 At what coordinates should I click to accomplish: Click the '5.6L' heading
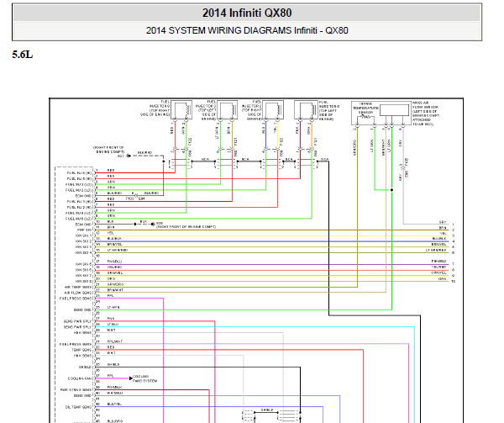[23, 55]
